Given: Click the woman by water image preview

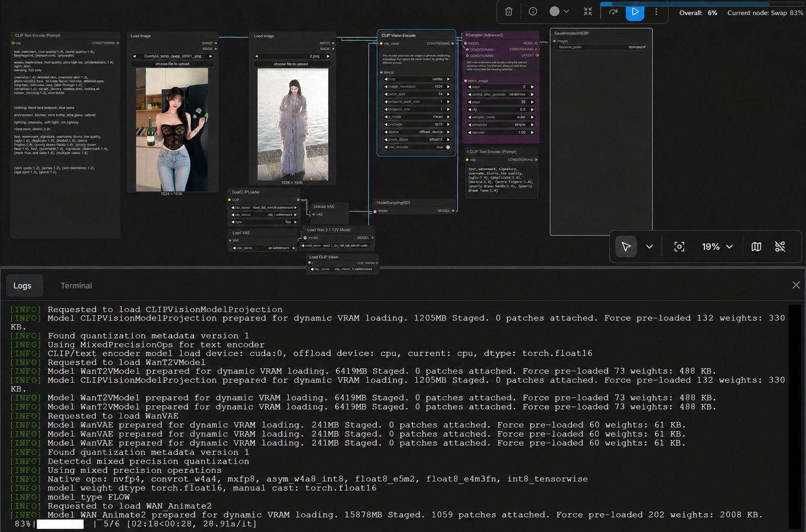Looking at the screenshot, I should click(293, 124).
